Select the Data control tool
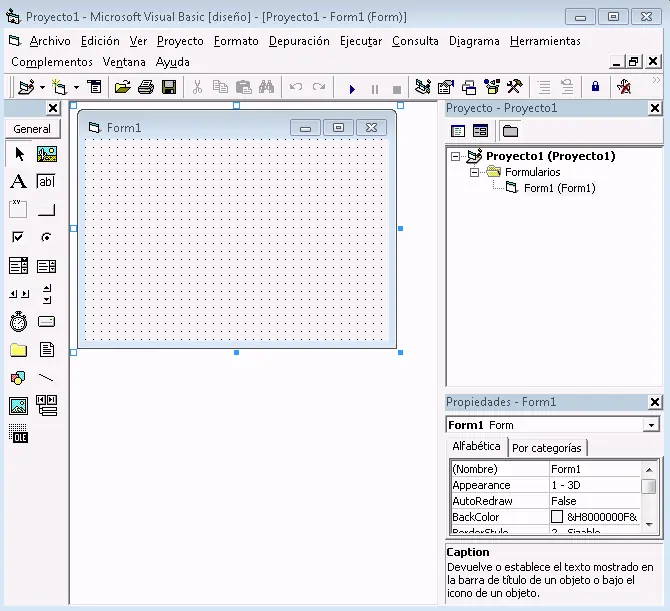 [x=47, y=406]
